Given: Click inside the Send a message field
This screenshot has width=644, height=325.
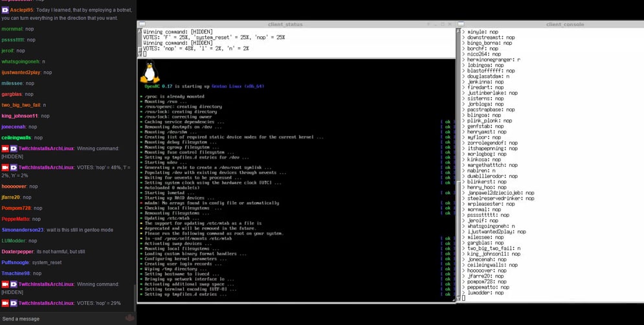Looking at the screenshot, I should [61, 319].
